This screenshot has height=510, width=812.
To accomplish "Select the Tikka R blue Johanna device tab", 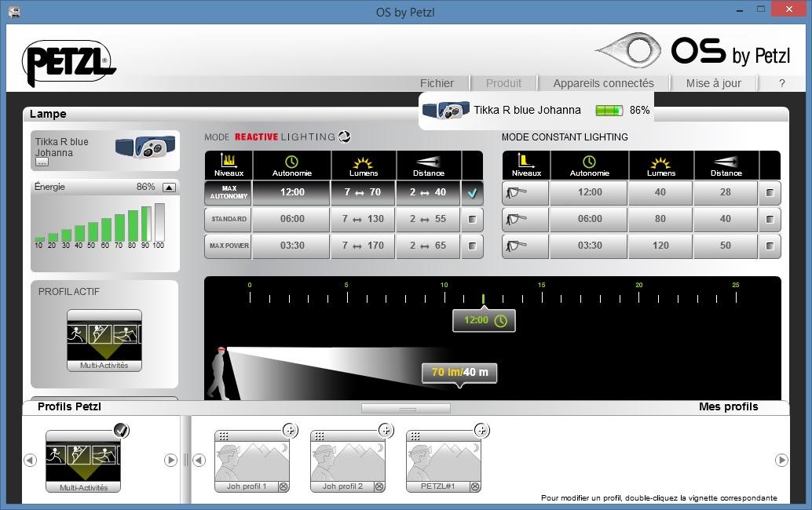I will [x=536, y=110].
